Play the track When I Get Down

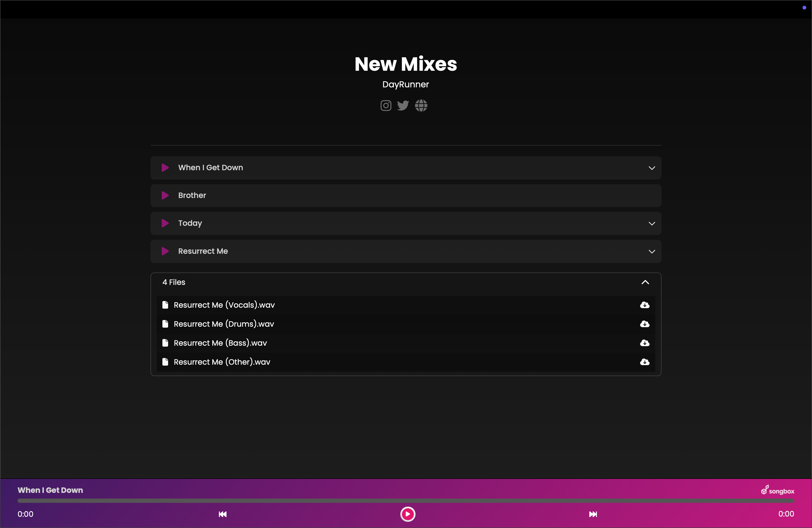tap(165, 167)
